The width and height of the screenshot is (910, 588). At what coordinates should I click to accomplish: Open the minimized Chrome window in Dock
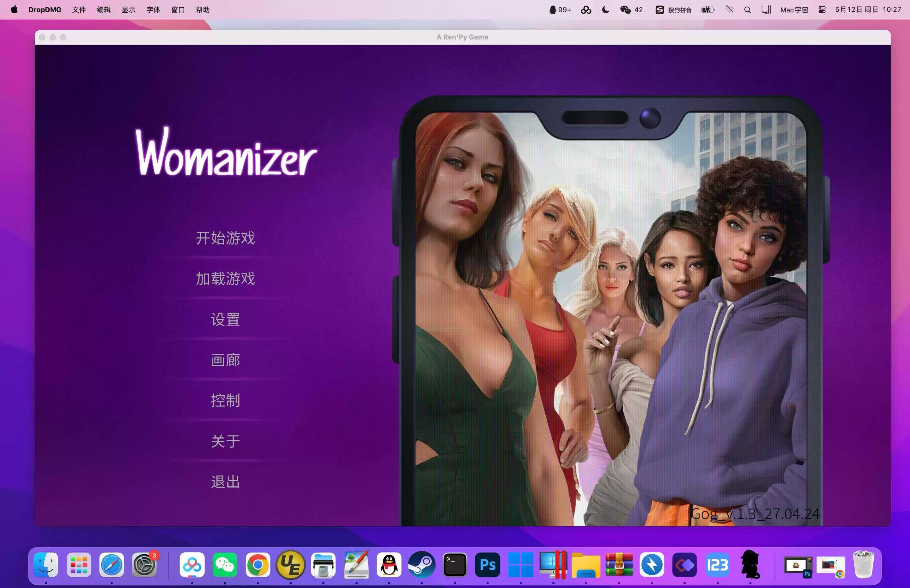pos(831,567)
